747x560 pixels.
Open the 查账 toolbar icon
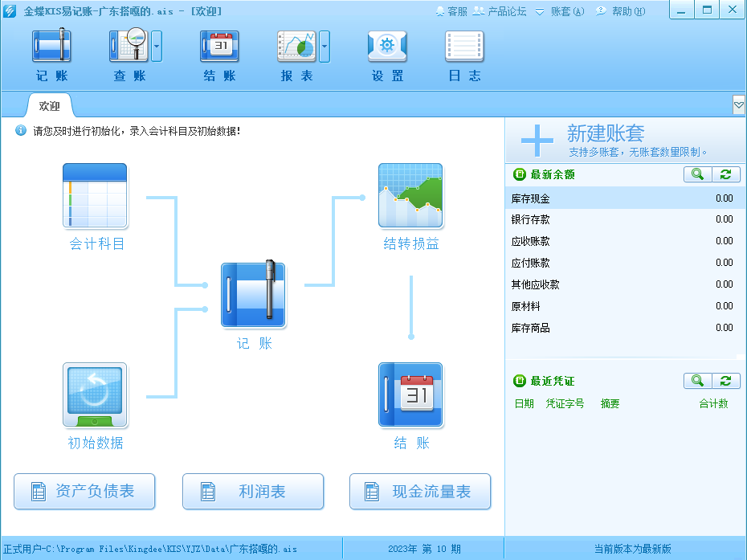click(x=129, y=46)
